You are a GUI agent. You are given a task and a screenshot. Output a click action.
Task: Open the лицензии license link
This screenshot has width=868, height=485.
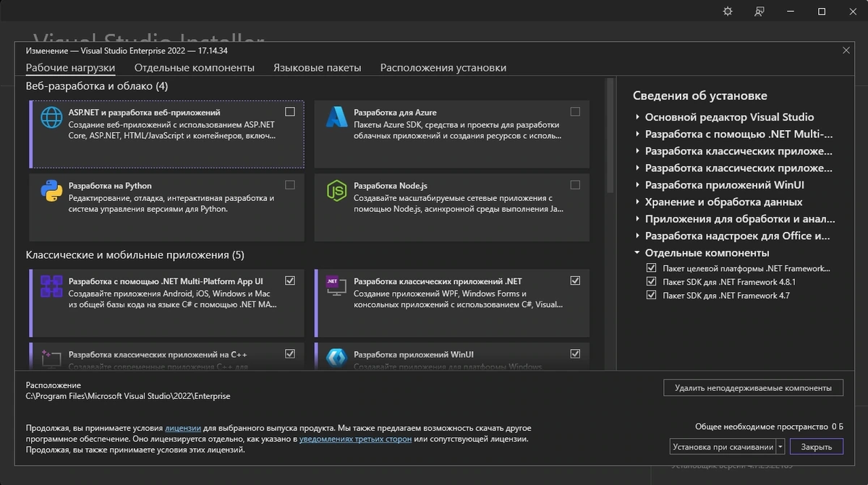click(x=183, y=428)
